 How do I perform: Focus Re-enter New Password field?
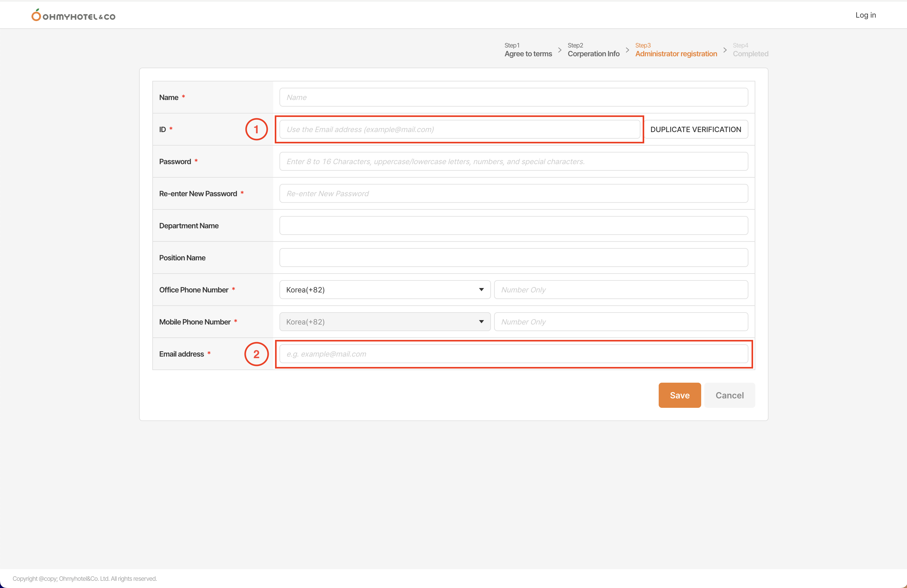coord(513,193)
